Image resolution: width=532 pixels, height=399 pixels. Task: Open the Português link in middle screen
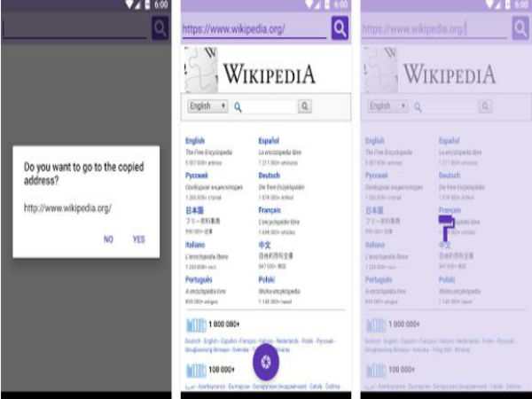tap(199, 279)
